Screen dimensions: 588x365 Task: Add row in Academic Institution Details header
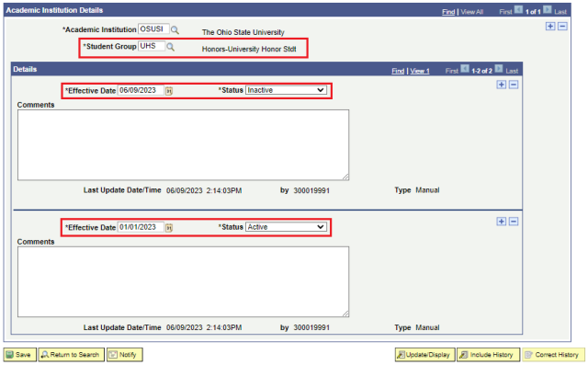point(550,27)
